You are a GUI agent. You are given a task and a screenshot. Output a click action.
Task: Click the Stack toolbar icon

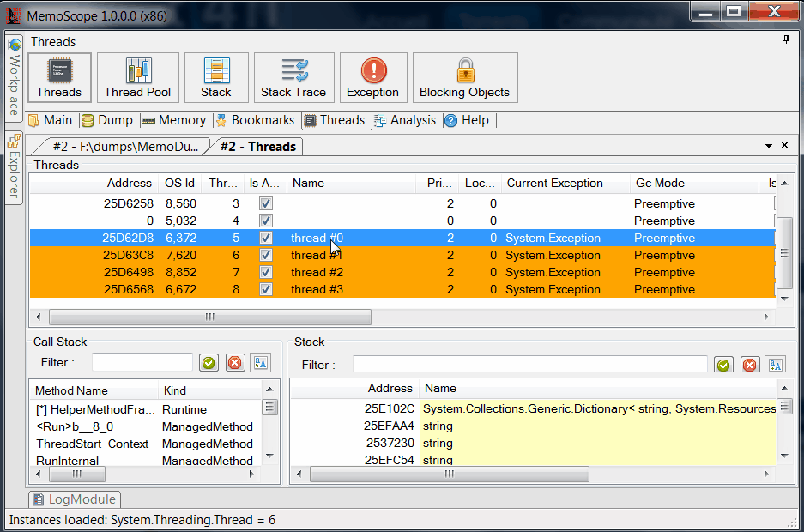[x=216, y=77]
